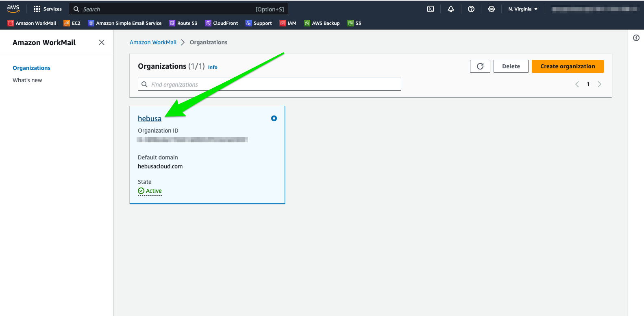Viewport: 644px width, 316px height.
Task: Open the help question mark icon
Action: [471, 9]
